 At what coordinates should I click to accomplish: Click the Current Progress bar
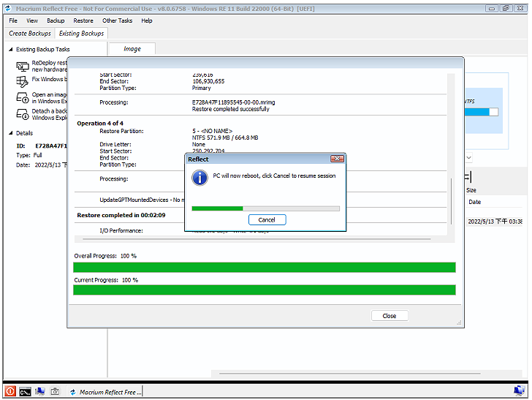tap(265, 290)
